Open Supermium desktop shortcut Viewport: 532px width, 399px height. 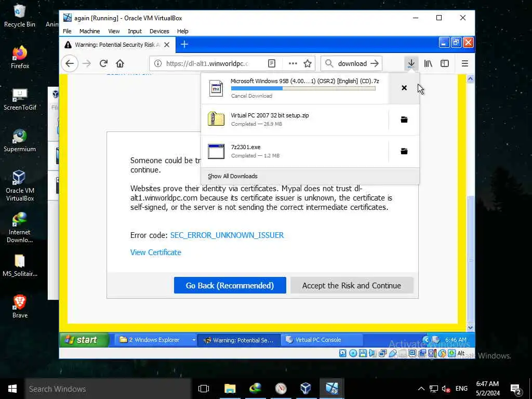(20, 140)
